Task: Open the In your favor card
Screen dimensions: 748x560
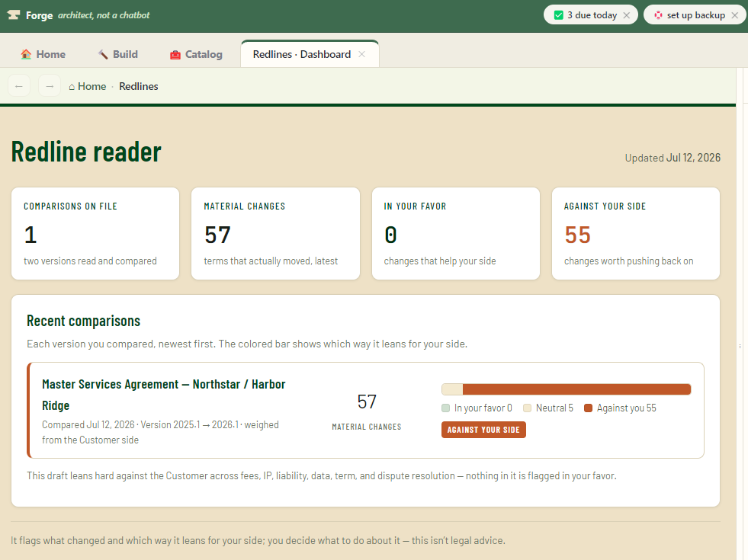Action: point(455,234)
